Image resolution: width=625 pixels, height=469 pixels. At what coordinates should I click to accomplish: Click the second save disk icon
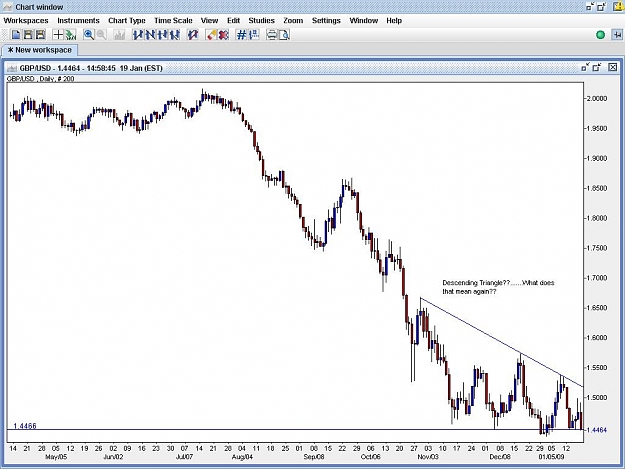tap(40, 35)
